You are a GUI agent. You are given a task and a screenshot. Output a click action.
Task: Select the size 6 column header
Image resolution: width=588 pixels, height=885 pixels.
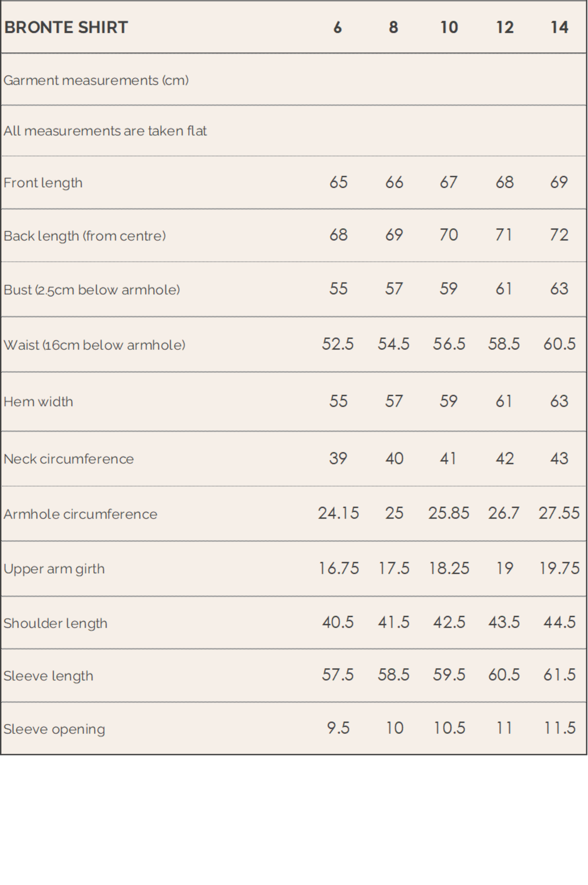click(x=338, y=27)
